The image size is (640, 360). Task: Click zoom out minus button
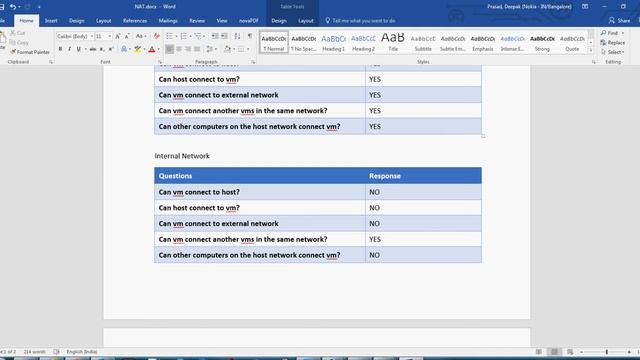(x=581, y=351)
